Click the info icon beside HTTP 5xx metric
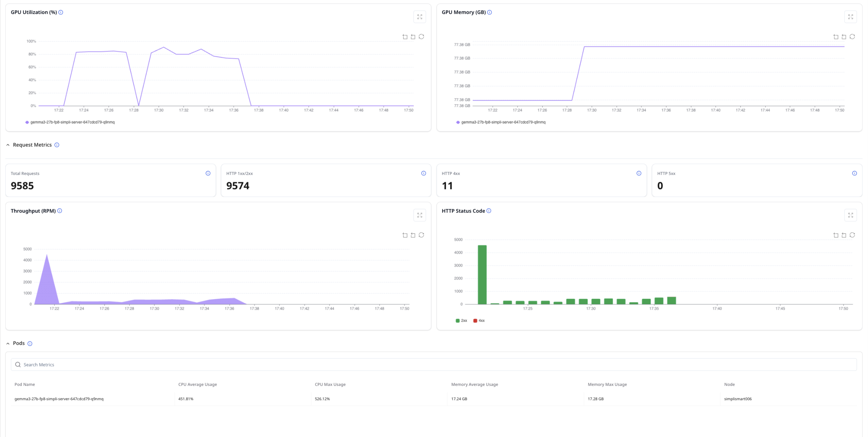This screenshot has width=868, height=437. click(x=854, y=173)
